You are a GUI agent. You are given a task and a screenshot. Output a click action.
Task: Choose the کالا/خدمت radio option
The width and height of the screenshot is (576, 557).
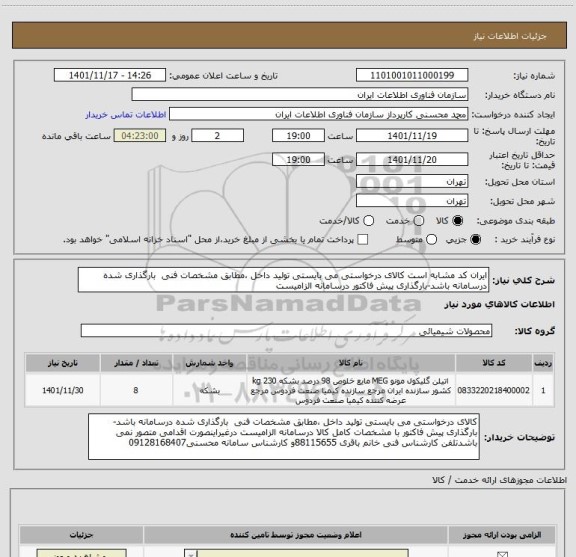click(368, 220)
